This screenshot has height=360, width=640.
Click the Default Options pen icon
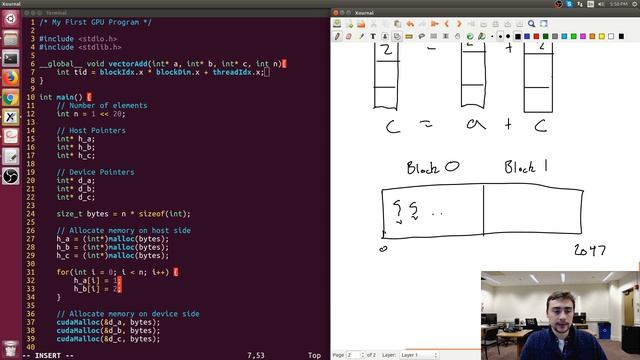point(482,36)
